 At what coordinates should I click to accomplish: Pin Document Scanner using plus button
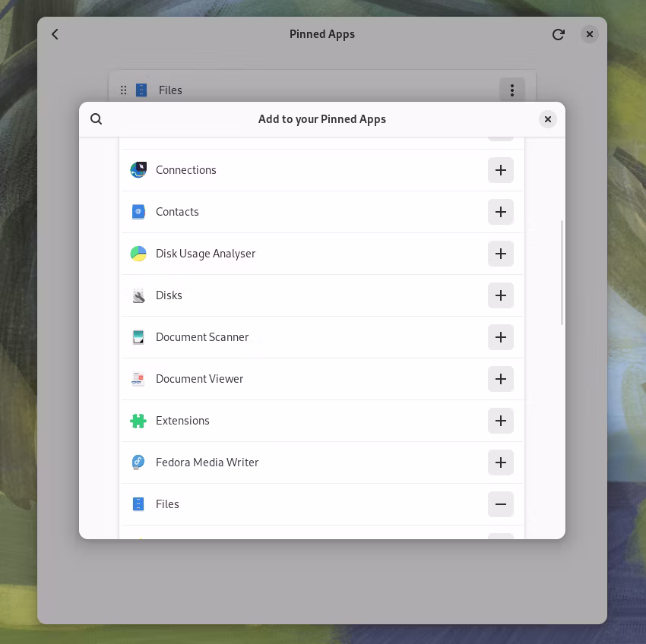(x=500, y=337)
